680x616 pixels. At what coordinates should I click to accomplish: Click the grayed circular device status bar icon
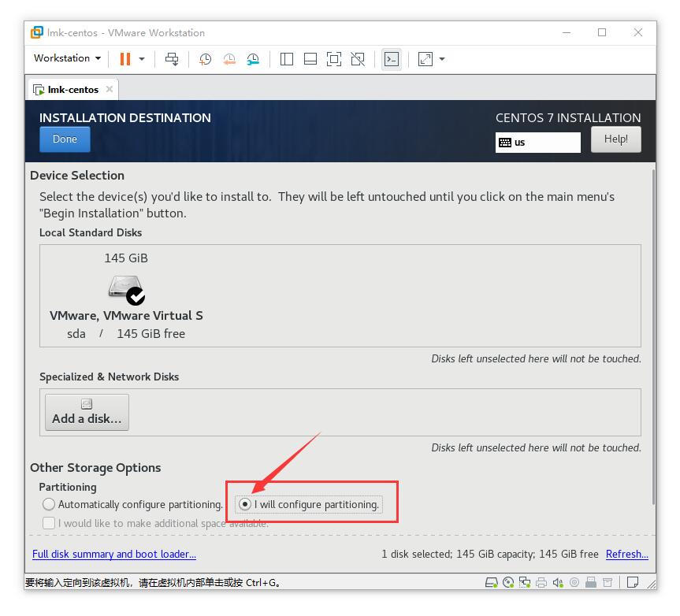click(574, 582)
